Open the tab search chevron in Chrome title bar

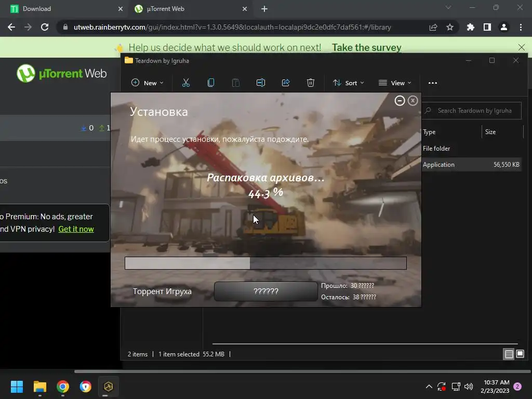tap(448, 7)
